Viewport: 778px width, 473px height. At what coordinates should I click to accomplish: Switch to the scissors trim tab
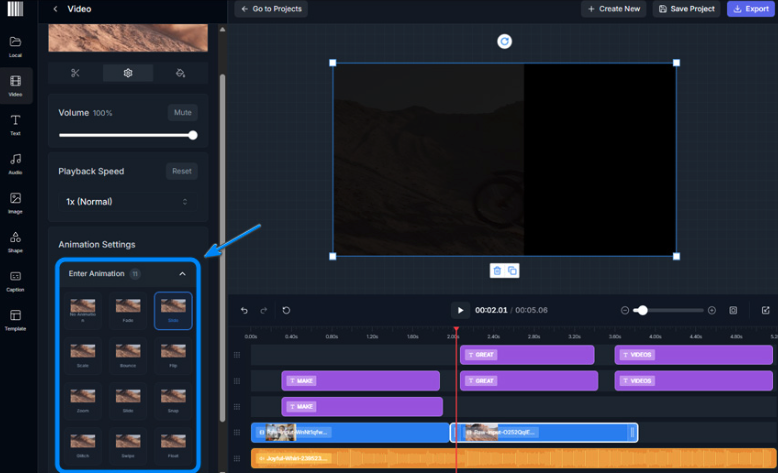tap(75, 73)
